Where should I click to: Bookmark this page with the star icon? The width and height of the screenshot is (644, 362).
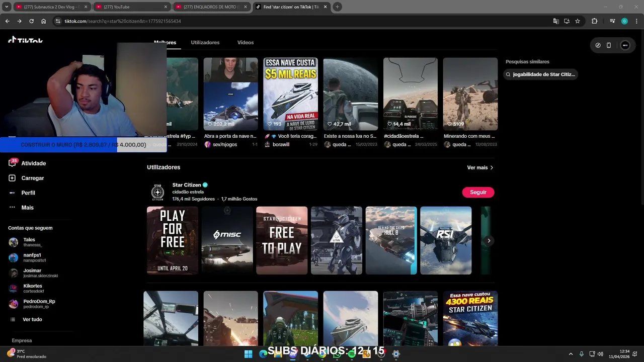point(578,21)
